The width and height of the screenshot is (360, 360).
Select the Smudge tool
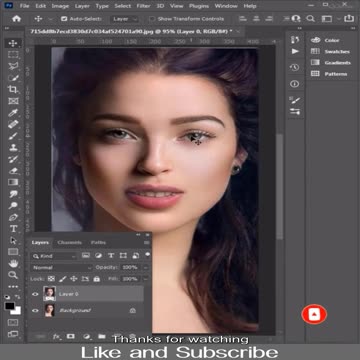coord(13,194)
